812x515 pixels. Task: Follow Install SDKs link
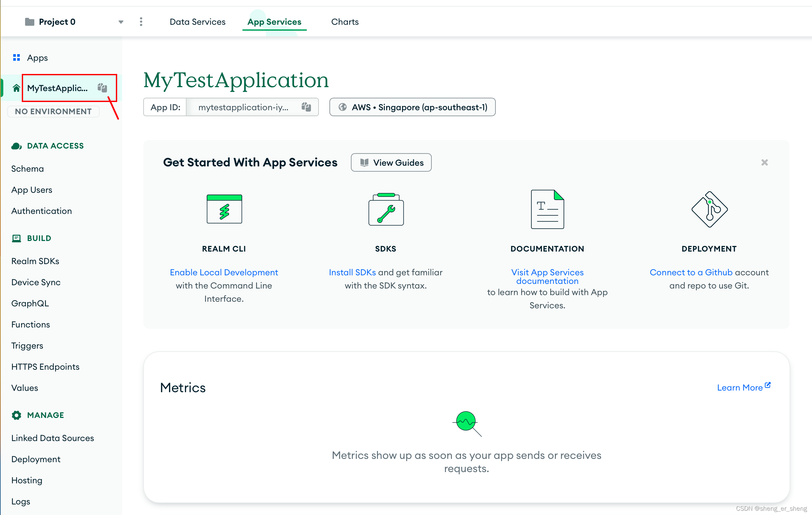(x=353, y=272)
